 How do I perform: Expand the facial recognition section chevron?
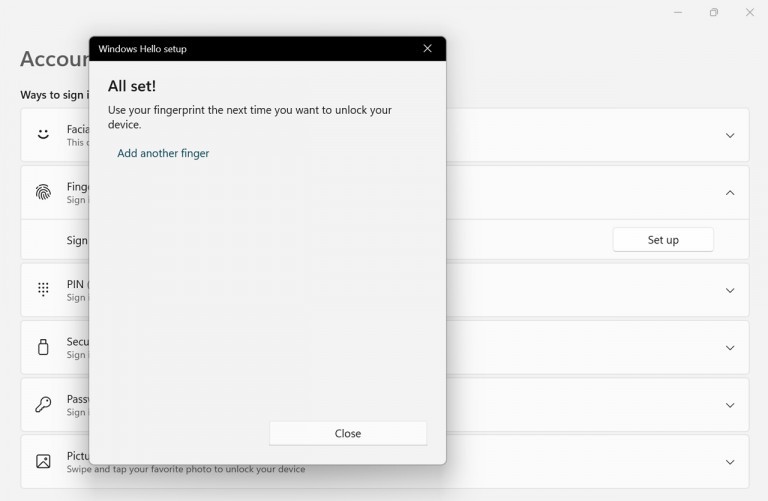coord(730,135)
